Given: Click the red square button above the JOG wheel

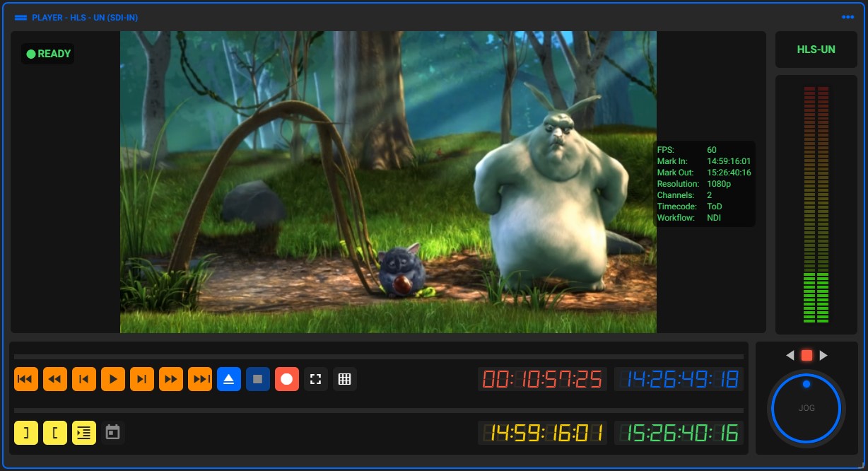Looking at the screenshot, I should coord(807,356).
